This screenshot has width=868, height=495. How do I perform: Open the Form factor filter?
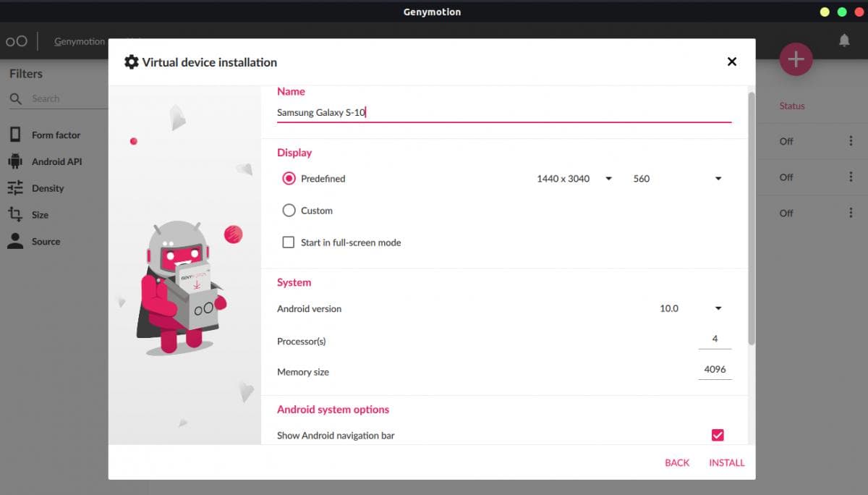pyautogui.click(x=56, y=135)
